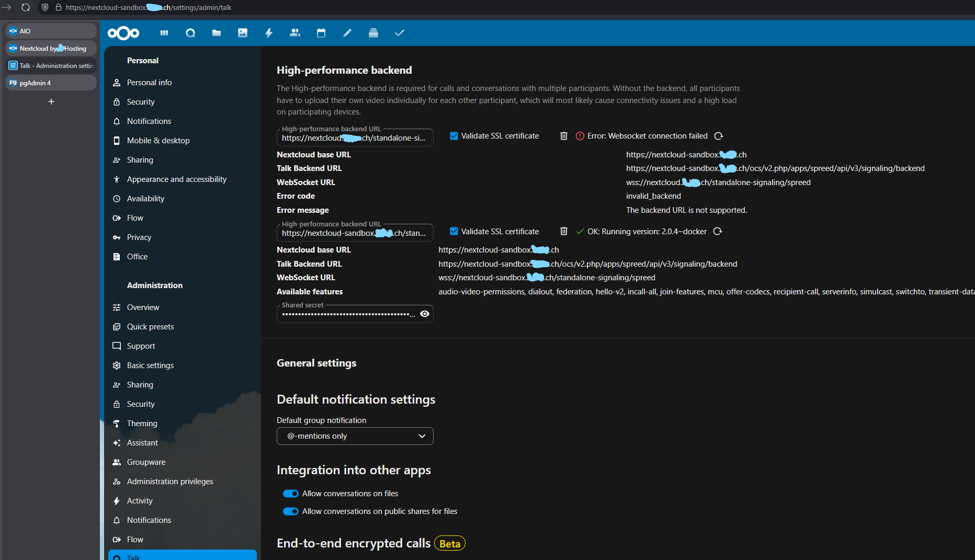Reveal the Shared secret with eye icon
The image size is (975, 560).
(x=425, y=314)
